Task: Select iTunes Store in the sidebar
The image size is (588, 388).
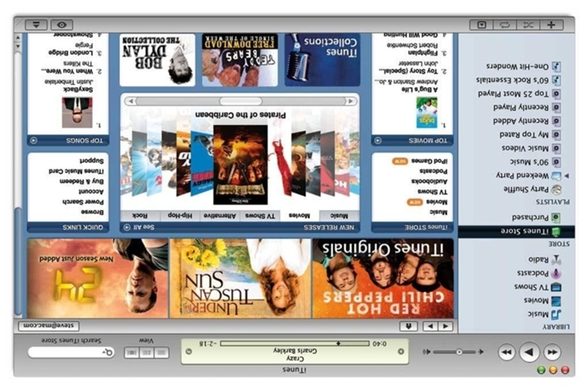Action: pos(517,231)
